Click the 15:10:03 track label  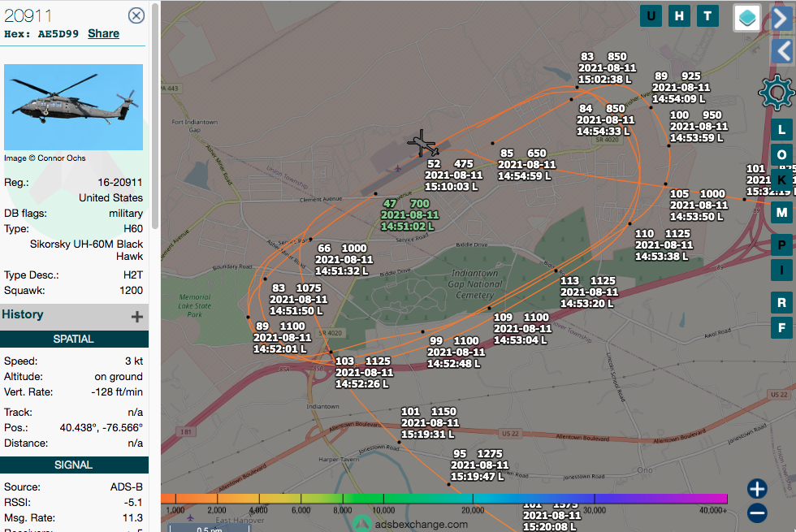[x=453, y=175]
